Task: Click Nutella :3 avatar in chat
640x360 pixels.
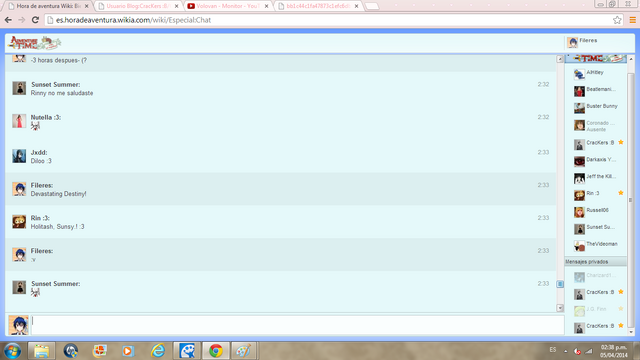Action: point(19,121)
